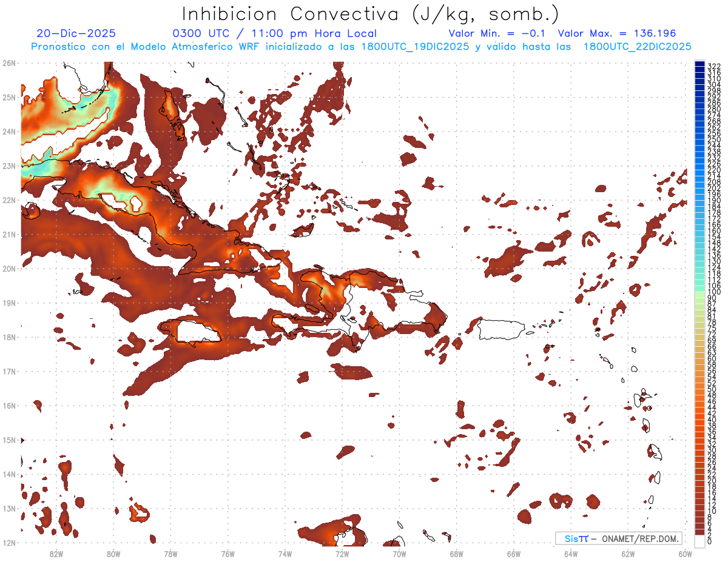Click the 68W longitude label
The image size is (728, 562).
coord(457,554)
